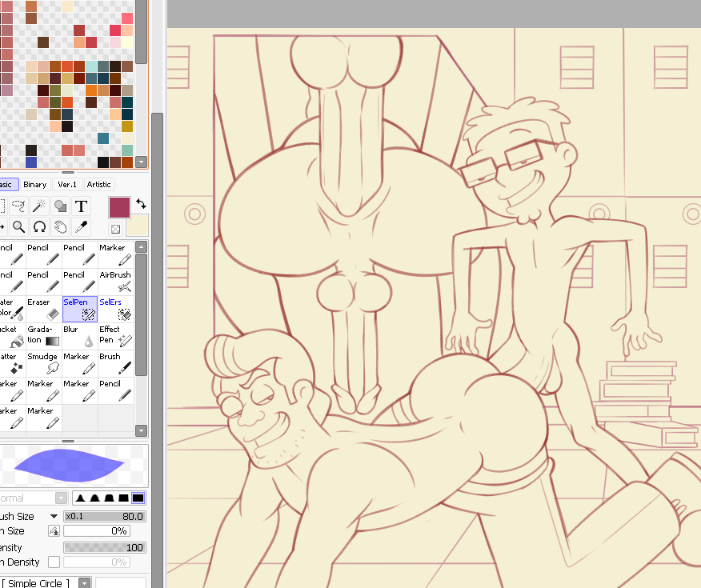Select the sharpest pointed brush edge shape

pos(81,498)
